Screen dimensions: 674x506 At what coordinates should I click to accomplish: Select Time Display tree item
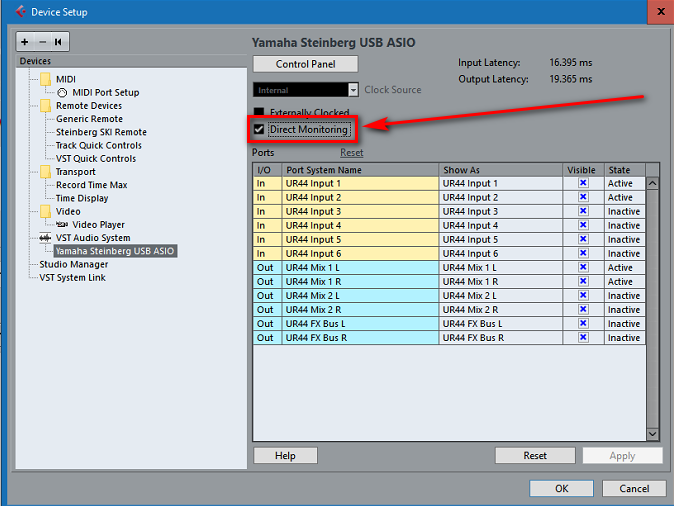(x=82, y=198)
